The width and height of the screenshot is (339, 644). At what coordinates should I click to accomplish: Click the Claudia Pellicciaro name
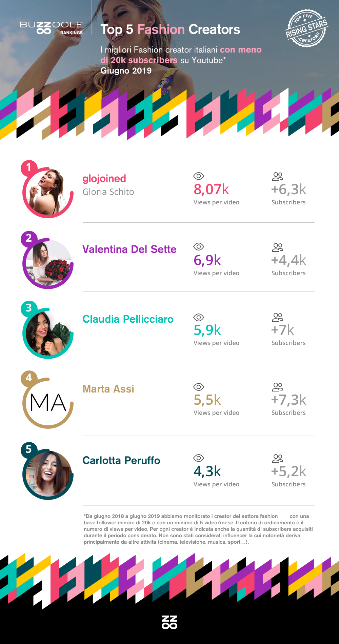(128, 319)
